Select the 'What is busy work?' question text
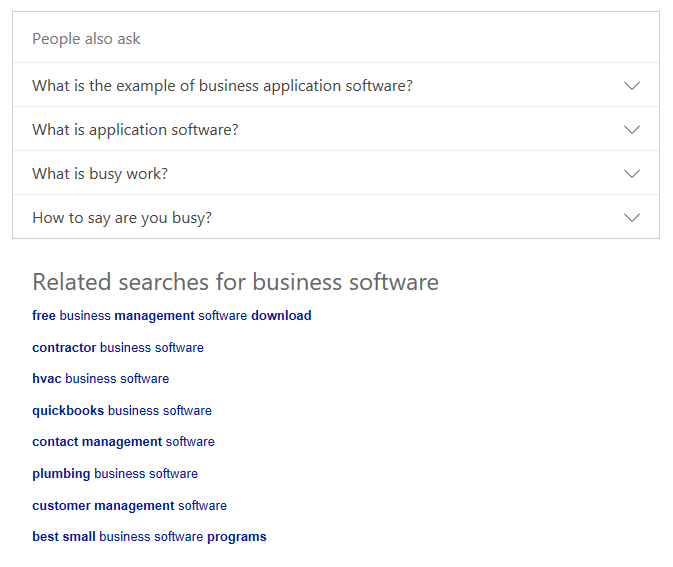 100,174
